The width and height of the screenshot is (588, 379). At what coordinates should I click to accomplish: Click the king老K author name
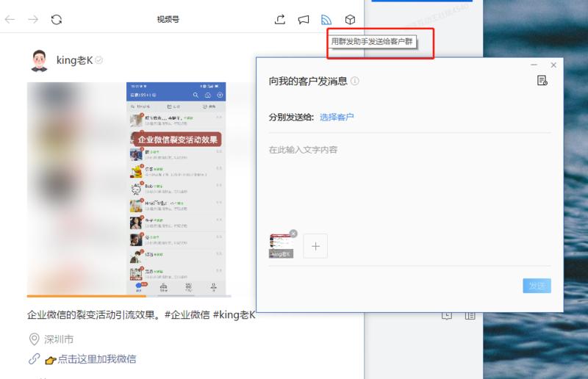coord(75,60)
